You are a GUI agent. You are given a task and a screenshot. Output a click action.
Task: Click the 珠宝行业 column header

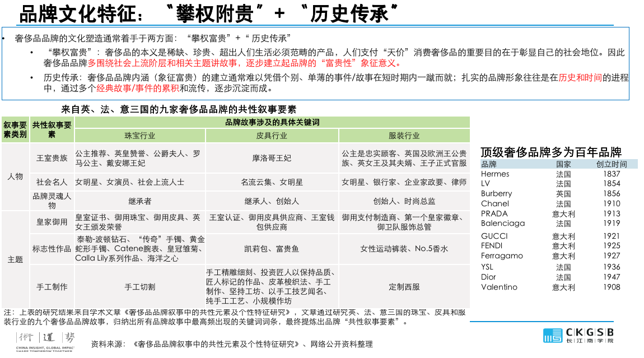coord(139,136)
